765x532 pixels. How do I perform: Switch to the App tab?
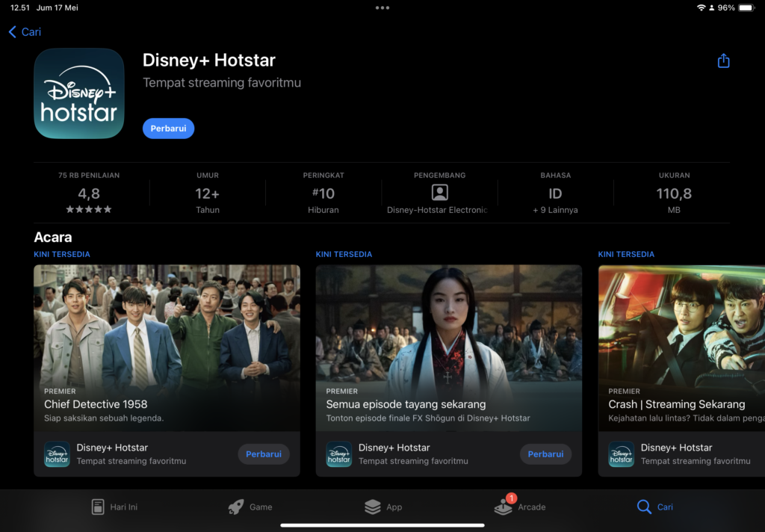click(x=383, y=507)
